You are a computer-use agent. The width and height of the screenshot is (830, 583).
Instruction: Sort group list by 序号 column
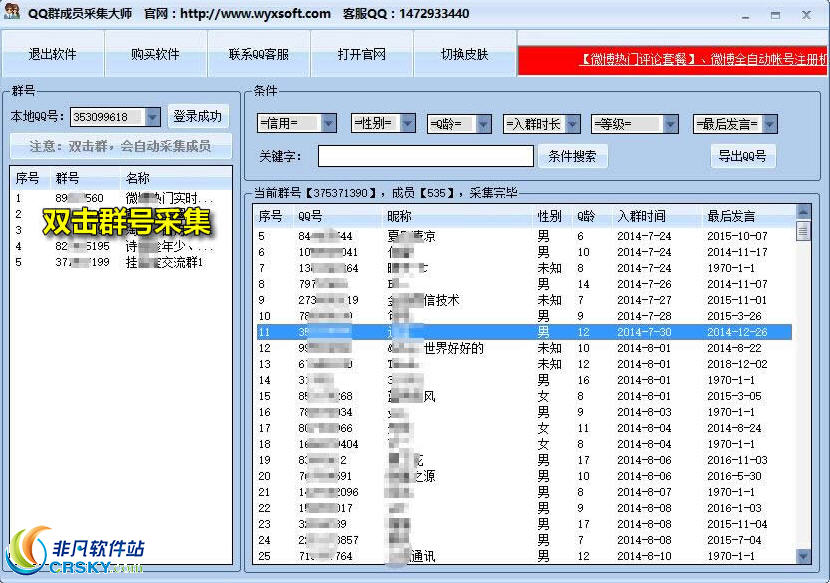30,178
